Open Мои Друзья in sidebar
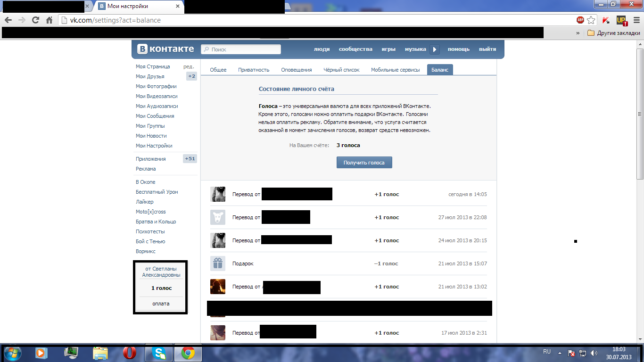 (150, 76)
